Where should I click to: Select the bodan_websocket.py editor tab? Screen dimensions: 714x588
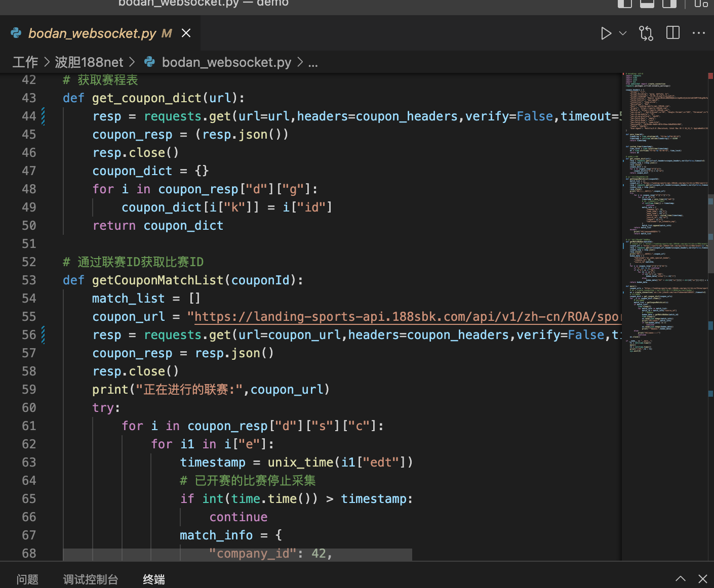coord(100,33)
